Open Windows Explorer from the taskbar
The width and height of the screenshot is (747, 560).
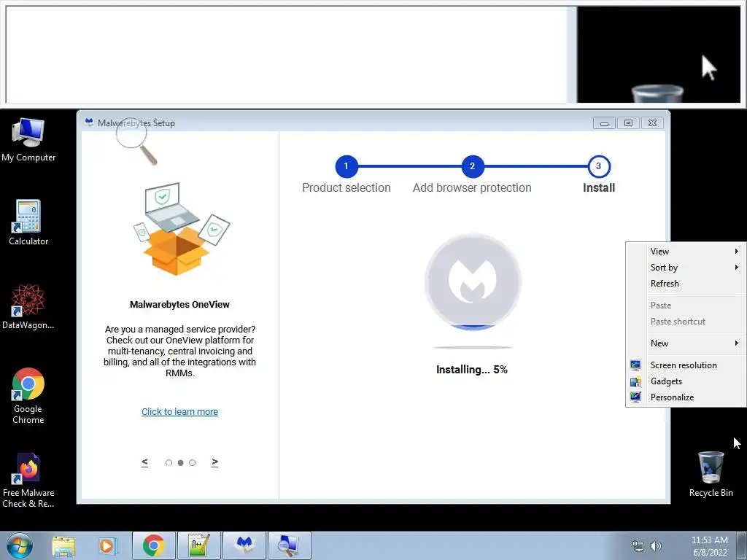[63, 545]
